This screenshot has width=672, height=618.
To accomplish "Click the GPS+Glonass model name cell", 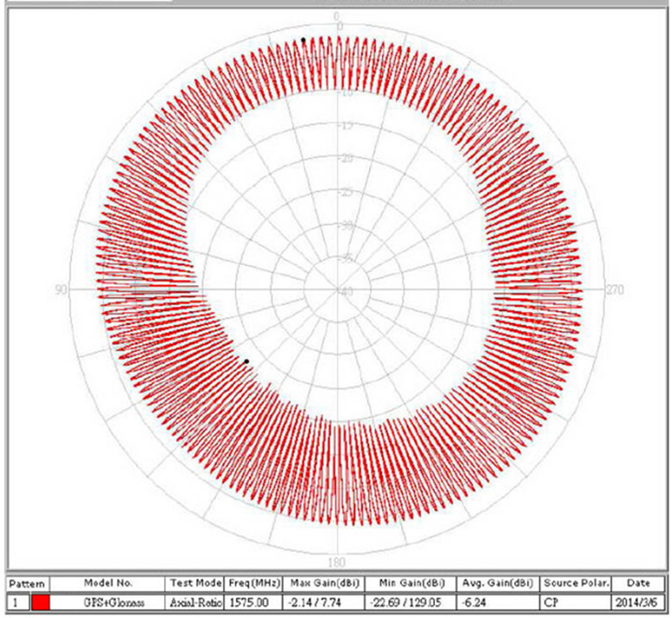I will [106, 603].
